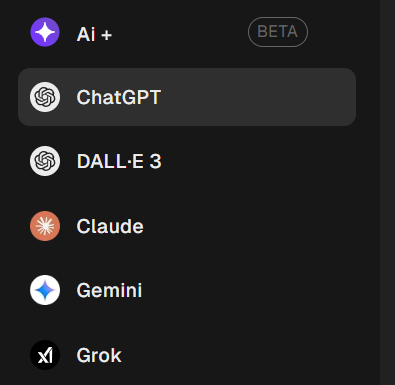Switch to the DALL·E 3 label
The height and width of the screenshot is (385, 395).
tap(119, 161)
